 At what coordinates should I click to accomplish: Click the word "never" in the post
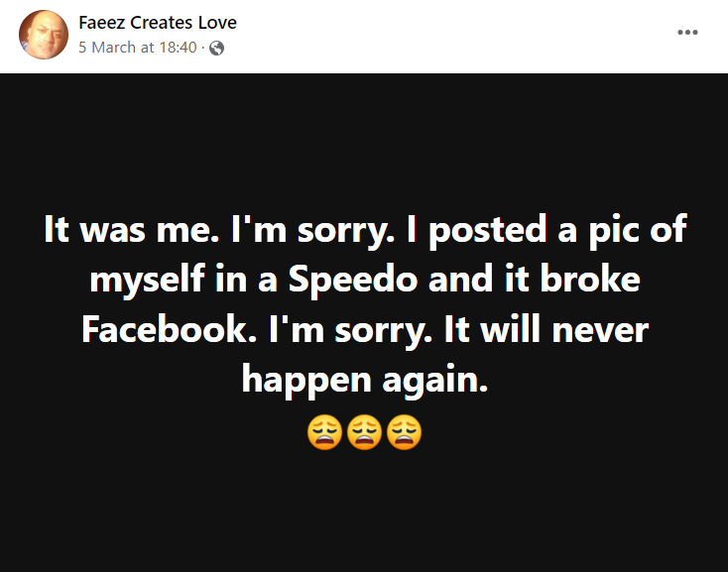click(598, 329)
